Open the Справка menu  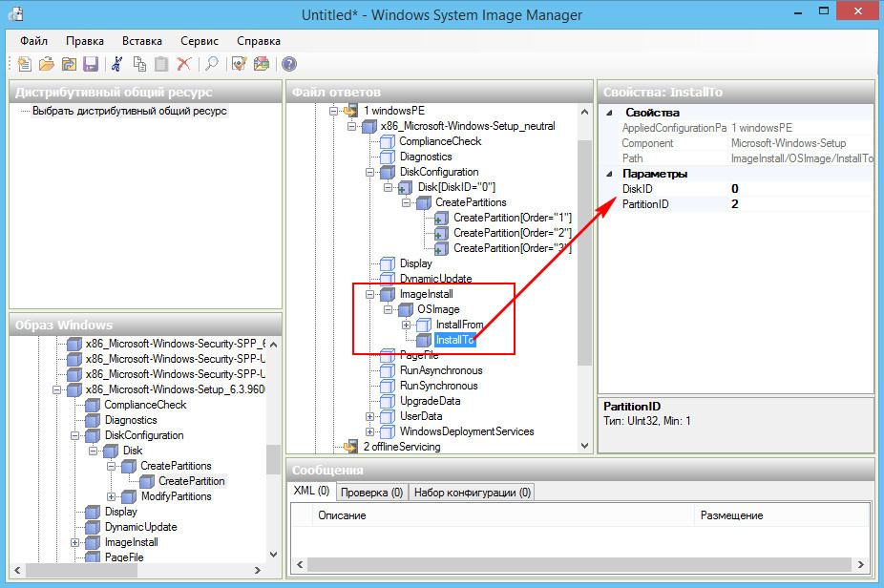(x=258, y=41)
